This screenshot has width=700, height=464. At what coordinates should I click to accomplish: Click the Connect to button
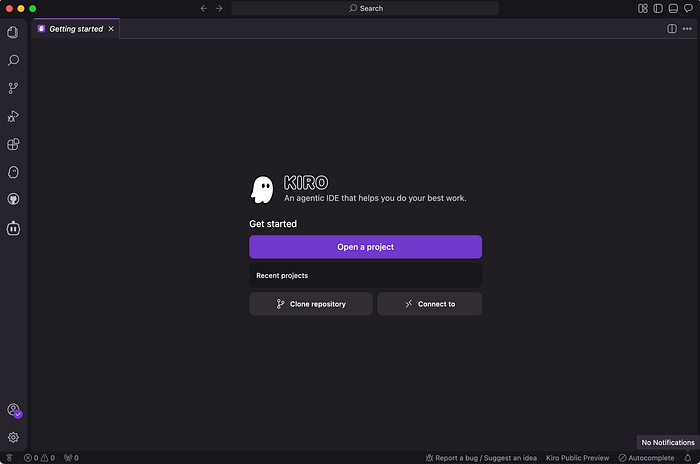[x=429, y=304]
